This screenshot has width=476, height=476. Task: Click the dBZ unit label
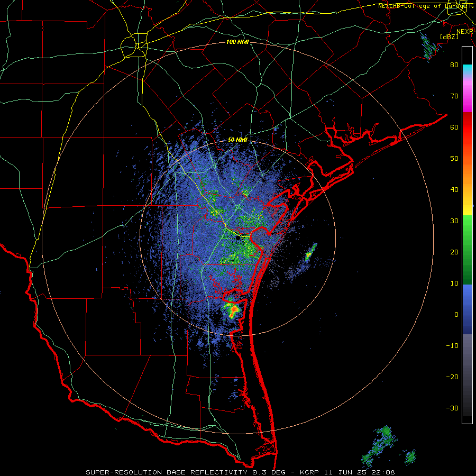pyautogui.click(x=449, y=36)
